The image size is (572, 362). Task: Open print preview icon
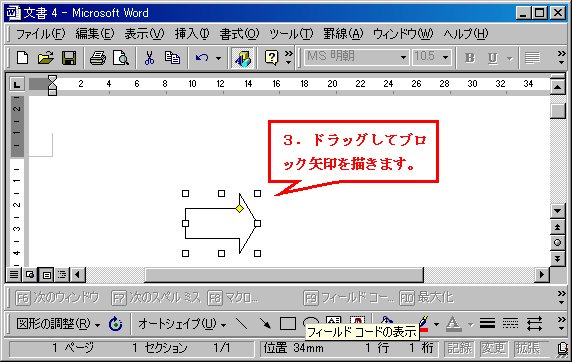point(121,58)
